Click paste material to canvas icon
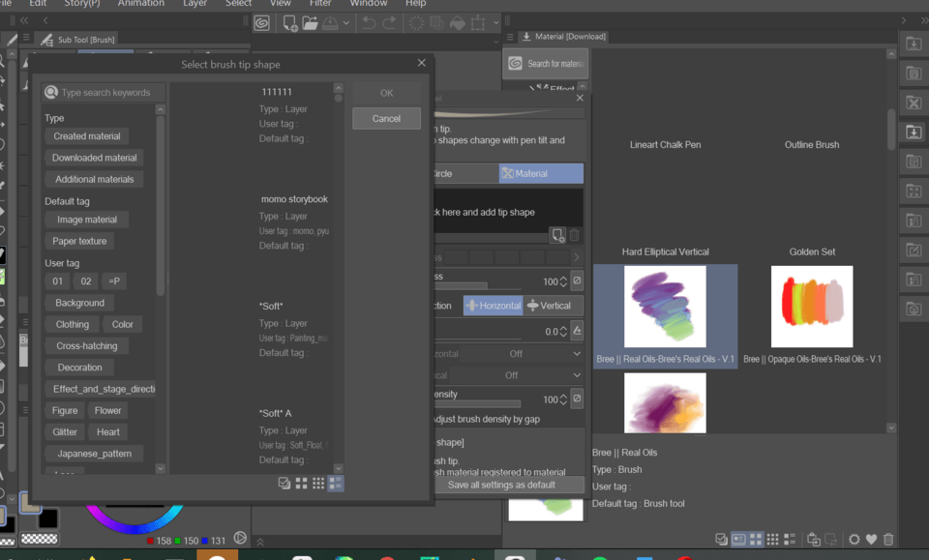 [x=814, y=540]
